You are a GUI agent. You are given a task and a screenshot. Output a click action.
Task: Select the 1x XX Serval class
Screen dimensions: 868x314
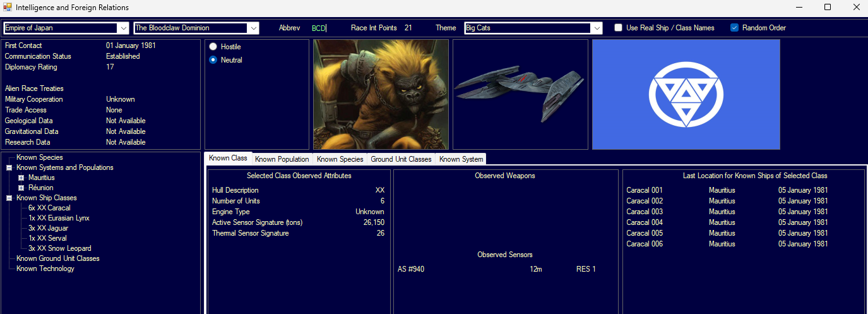point(47,238)
